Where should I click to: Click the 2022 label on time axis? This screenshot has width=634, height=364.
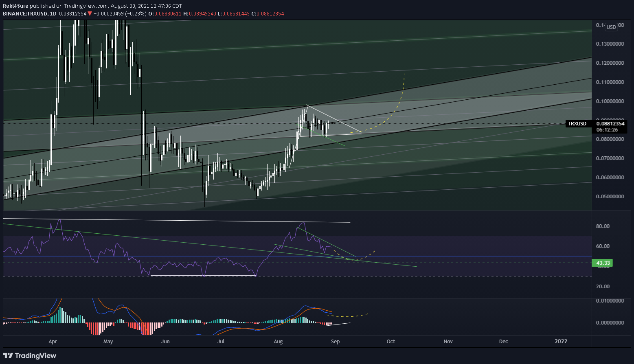point(561,342)
